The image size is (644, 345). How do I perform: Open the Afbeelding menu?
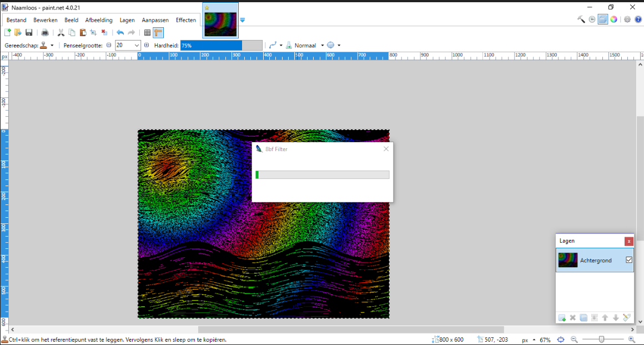click(99, 20)
